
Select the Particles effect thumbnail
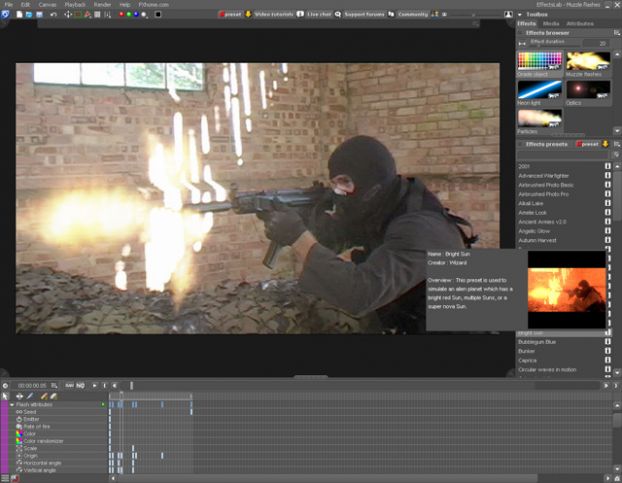pyautogui.click(x=540, y=119)
